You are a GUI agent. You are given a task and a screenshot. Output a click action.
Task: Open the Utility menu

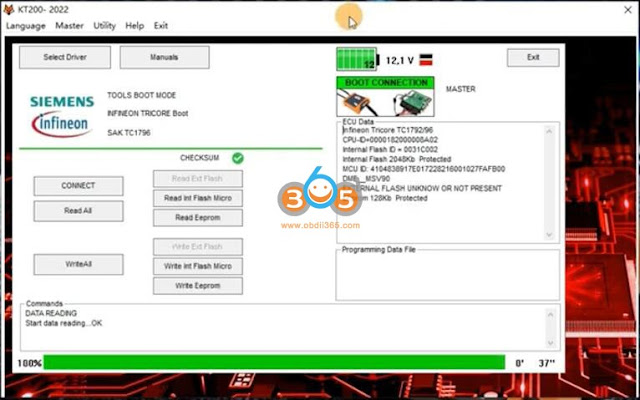coord(104,26)
